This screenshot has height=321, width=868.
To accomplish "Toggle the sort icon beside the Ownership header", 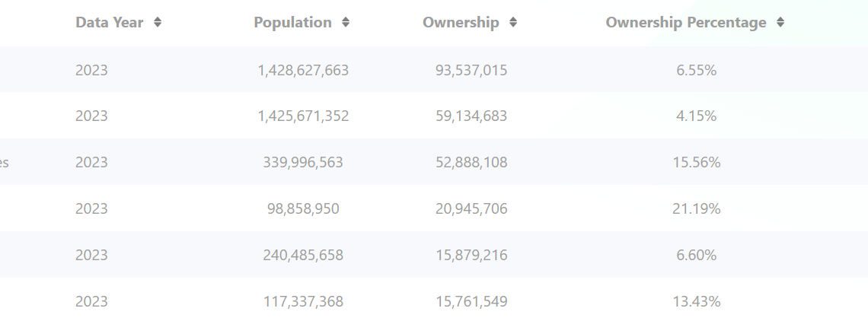I will click(513, 23).
